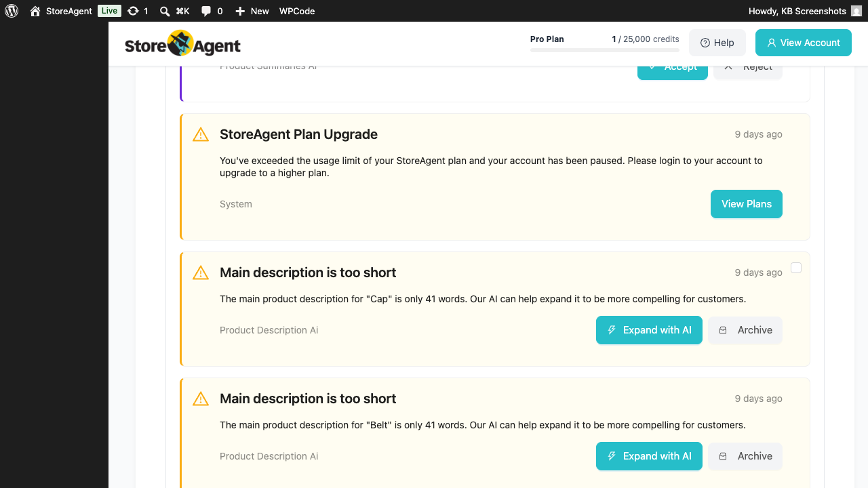Click Expand with AI for the Belt product
868x488 pixels.
pyautogui.click(x=649, y=456)
